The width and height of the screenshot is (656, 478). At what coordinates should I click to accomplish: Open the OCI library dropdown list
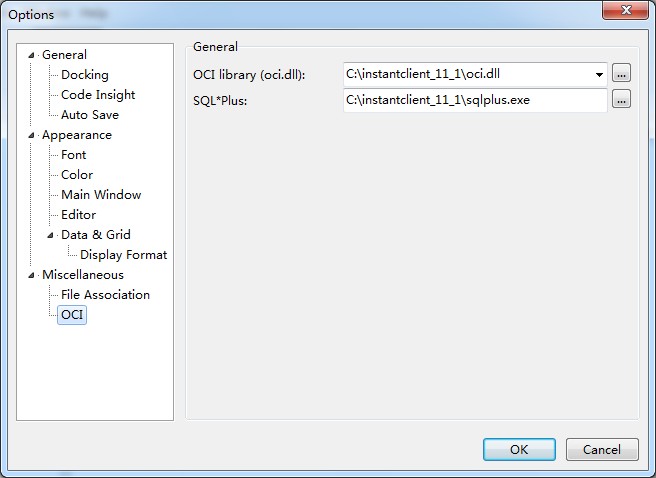coord(599,74)
